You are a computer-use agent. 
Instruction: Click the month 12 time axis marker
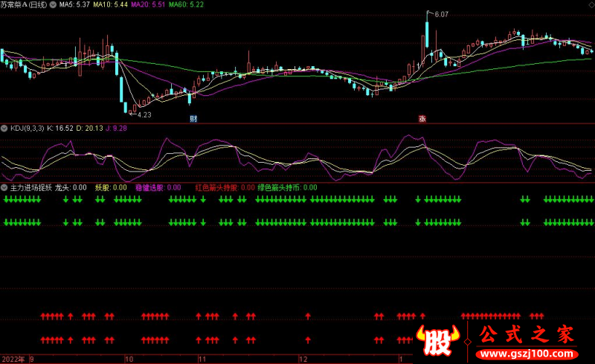(x=303, y=358)
